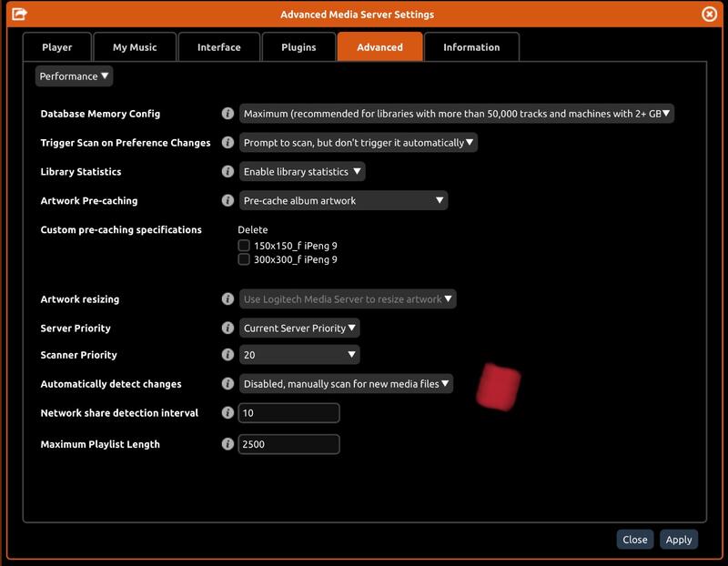Show info for Server Priority setting
This screenshot has height=566, width=728.
pos(227,328)
